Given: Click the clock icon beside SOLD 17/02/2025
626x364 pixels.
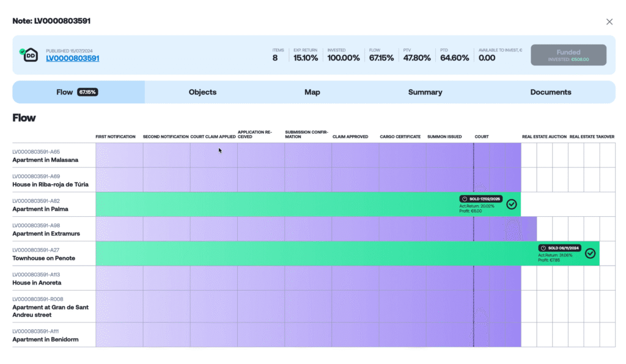Looking at the screenshot, I should pyautogui.click(x=465, y=199).
